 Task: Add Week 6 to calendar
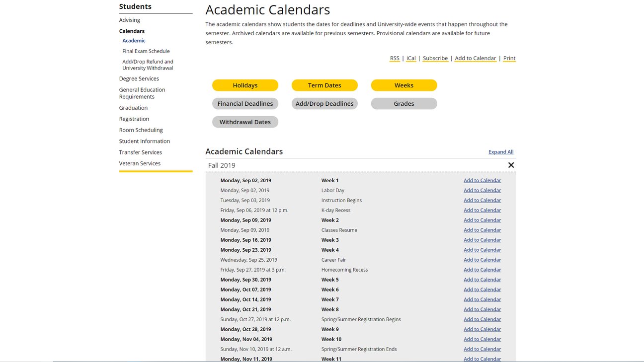483,290
